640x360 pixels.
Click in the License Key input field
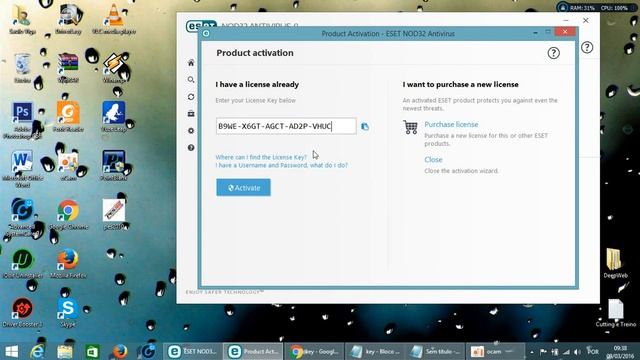286,126
